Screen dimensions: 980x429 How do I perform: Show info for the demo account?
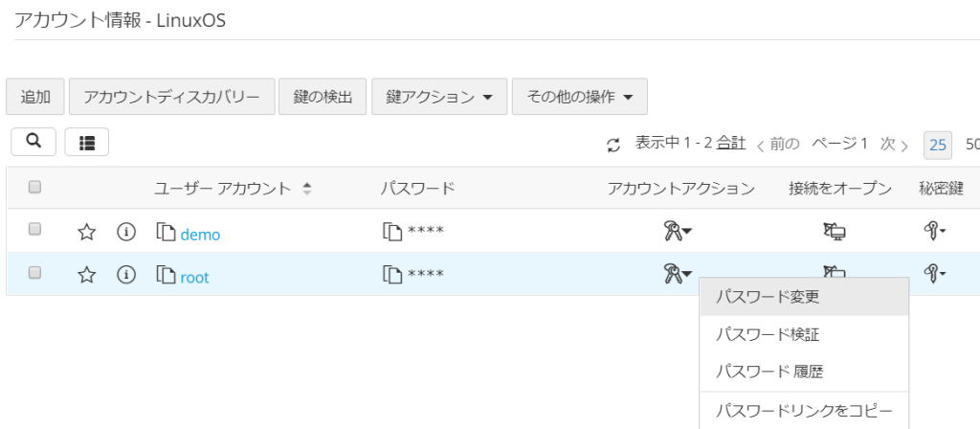(x=126, y=232)
